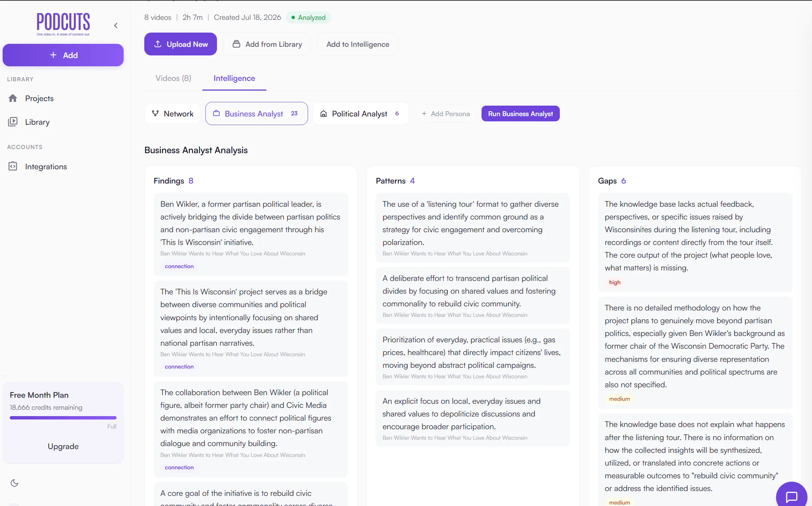
Task: Click medium tag under methodology gap
Action: pos(619,399)
